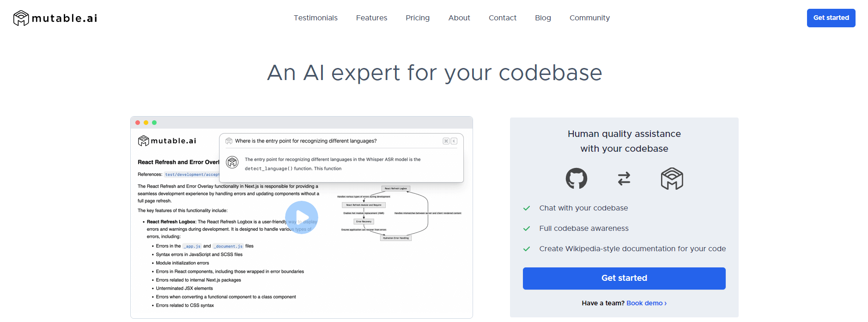Click the _document.js code tag

[x=228, y=246]
